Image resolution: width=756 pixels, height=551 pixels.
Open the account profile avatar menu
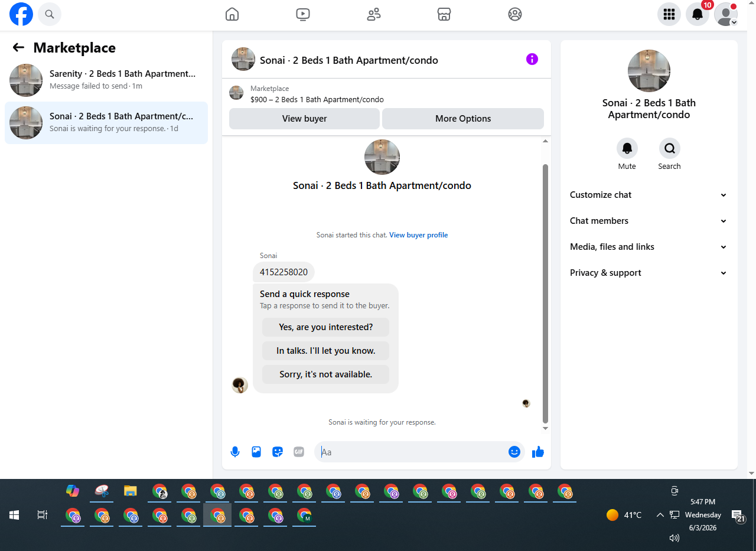(x=726, y=14)
